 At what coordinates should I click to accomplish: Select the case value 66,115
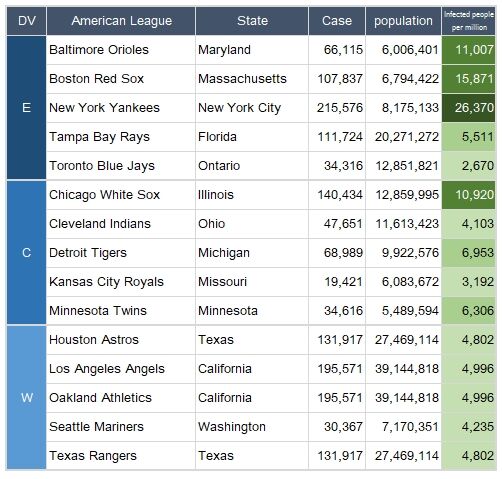pyautogui.click(x=337, y=50)
